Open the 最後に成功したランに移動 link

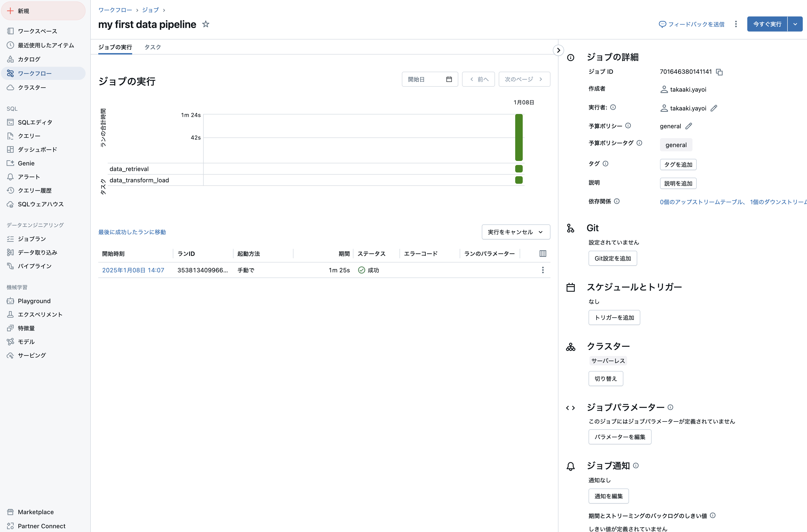pyautogui.click(x=132, y=232)
